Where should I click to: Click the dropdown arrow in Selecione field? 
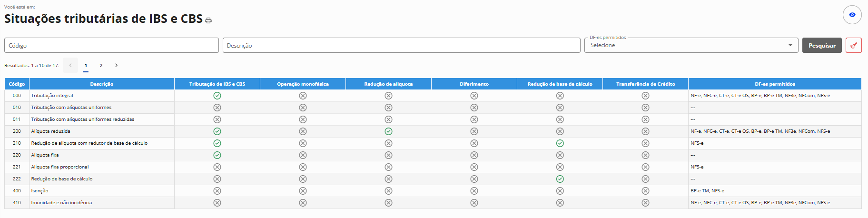click(x=790, y=46)
